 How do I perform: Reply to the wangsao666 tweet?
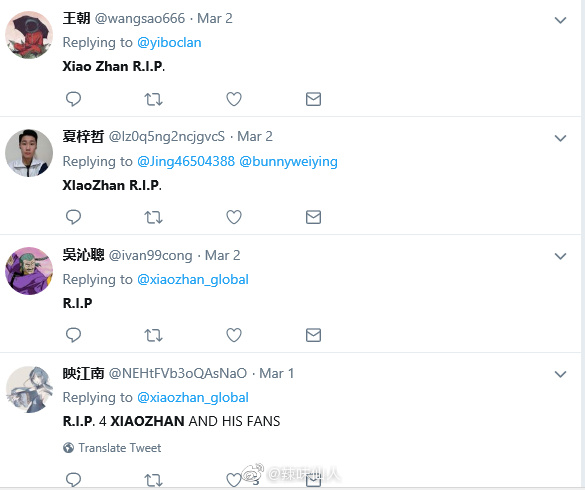(x=73, y=99)
